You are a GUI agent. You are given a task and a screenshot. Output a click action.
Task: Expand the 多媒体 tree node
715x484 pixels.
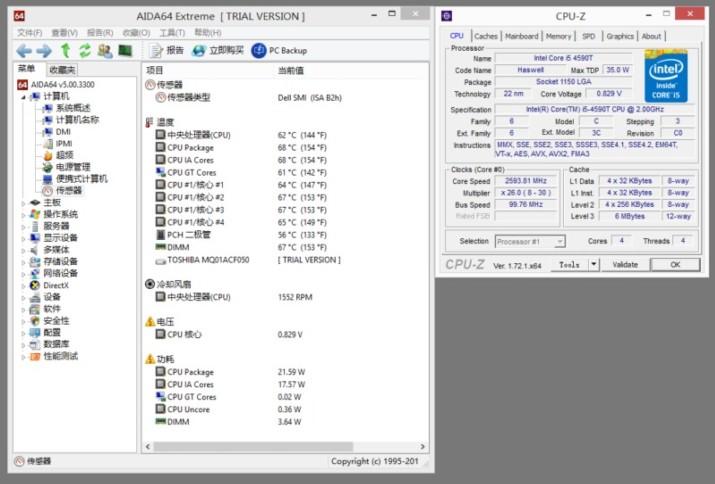point(23,250)
